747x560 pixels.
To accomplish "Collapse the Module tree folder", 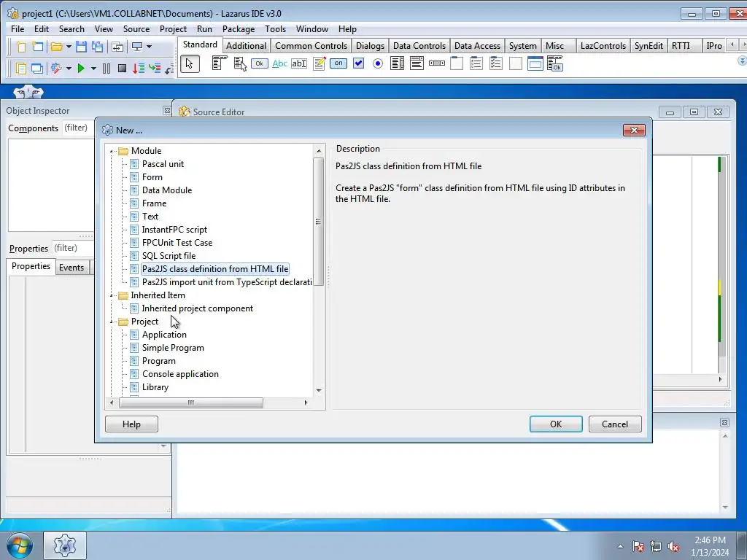I will coord(112,151).
